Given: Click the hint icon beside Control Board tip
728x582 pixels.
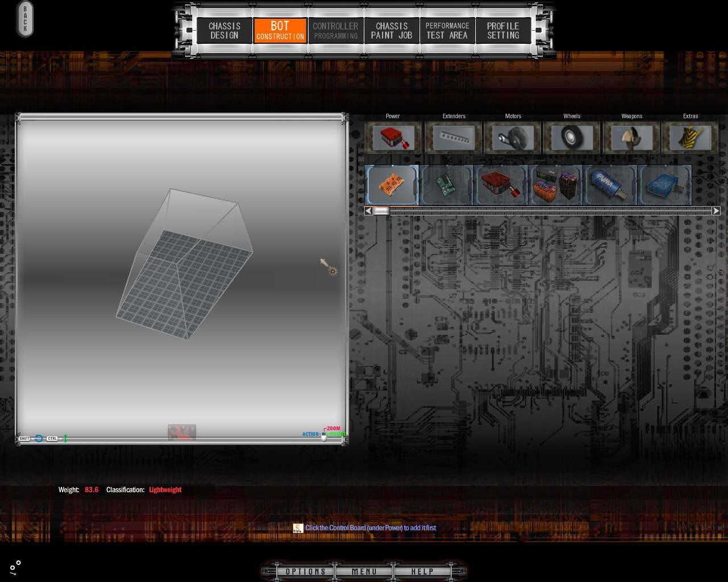Looking at the screenshot, I should (x=298, y=528).
